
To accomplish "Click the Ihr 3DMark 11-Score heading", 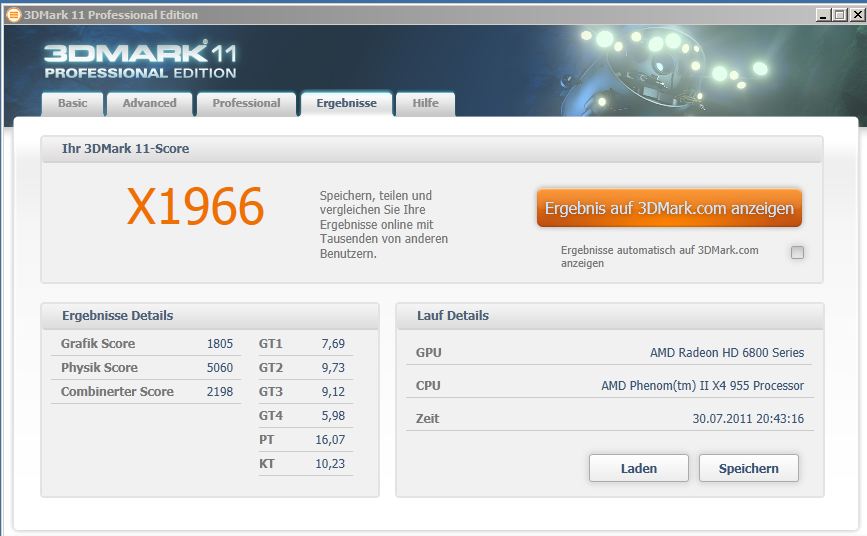I will point(126,148).
